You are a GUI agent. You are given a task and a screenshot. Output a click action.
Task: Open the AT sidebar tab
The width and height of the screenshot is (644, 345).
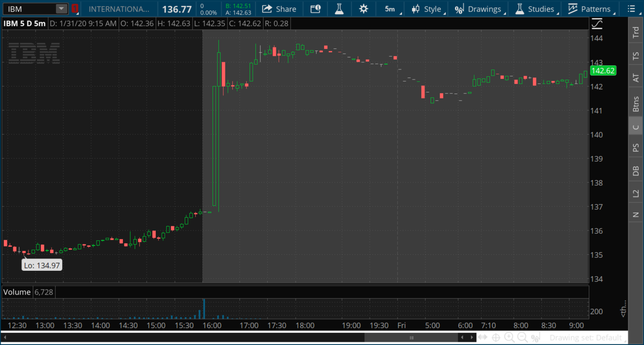tap(636, 78)
